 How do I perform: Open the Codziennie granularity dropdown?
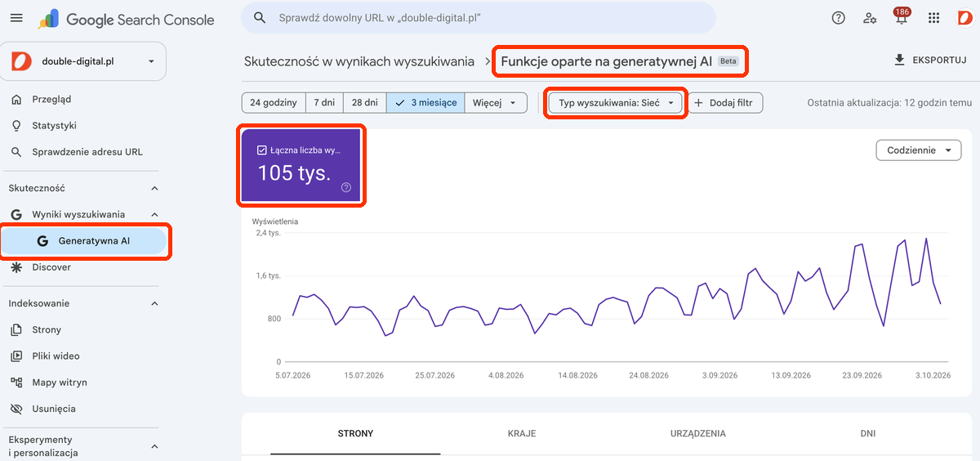[919, 150]
